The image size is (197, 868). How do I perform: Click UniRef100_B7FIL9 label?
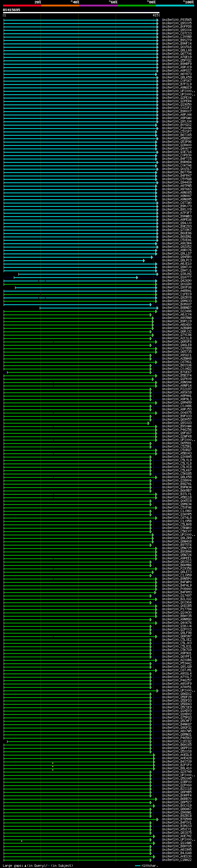pyautogui.click(x=177, y=84)
